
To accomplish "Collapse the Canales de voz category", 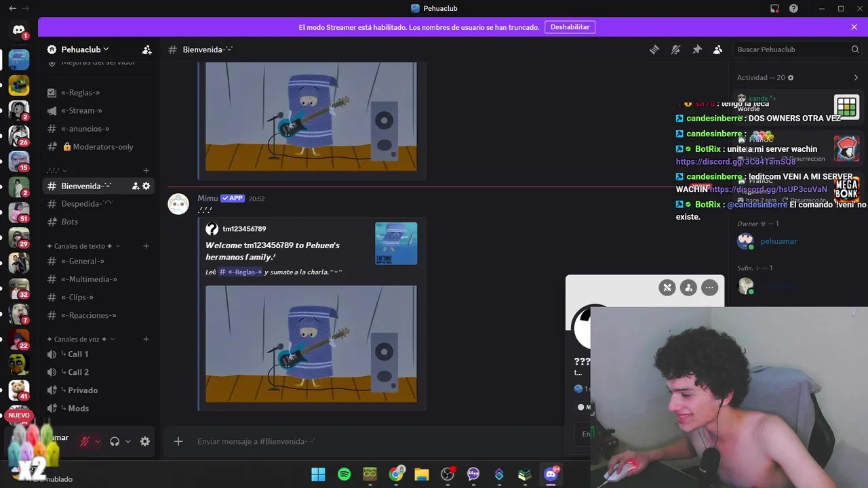I will coord(81,339).
